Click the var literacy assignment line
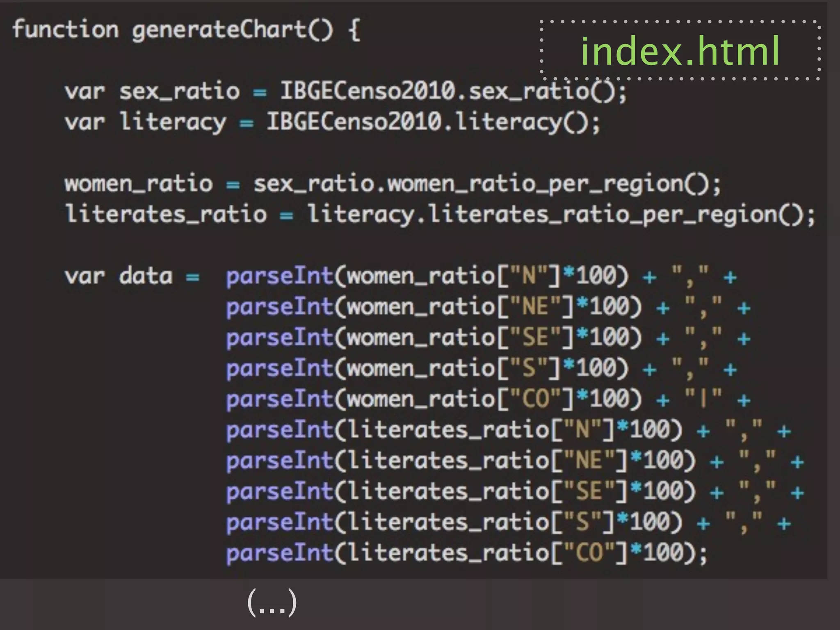The width and height of the screenshot is (840, 630). [x=332, y=122]
